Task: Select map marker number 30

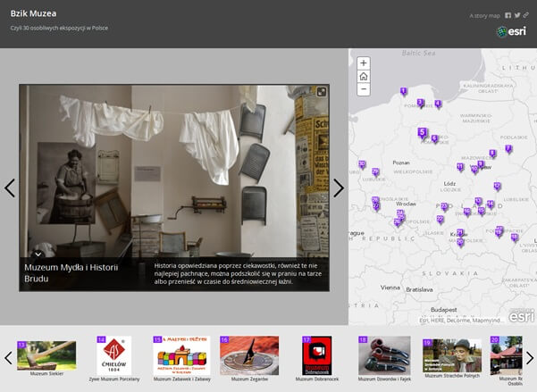Action: tap(362, 164)
